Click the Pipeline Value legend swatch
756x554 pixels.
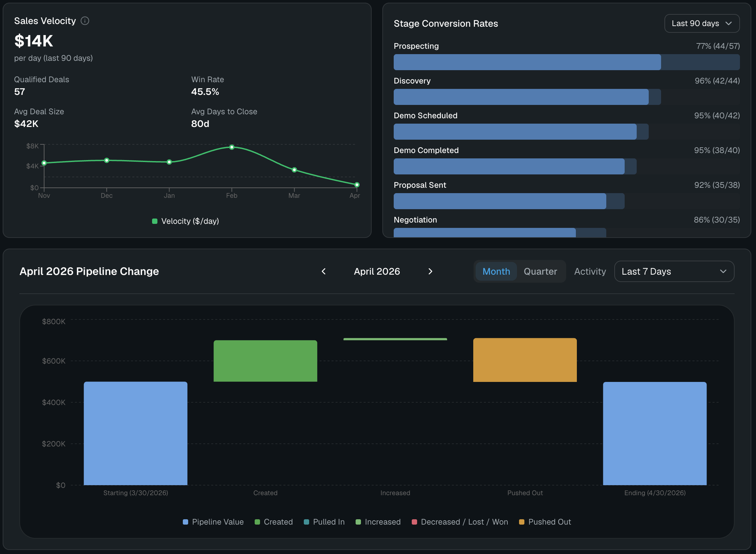point(185,522)
